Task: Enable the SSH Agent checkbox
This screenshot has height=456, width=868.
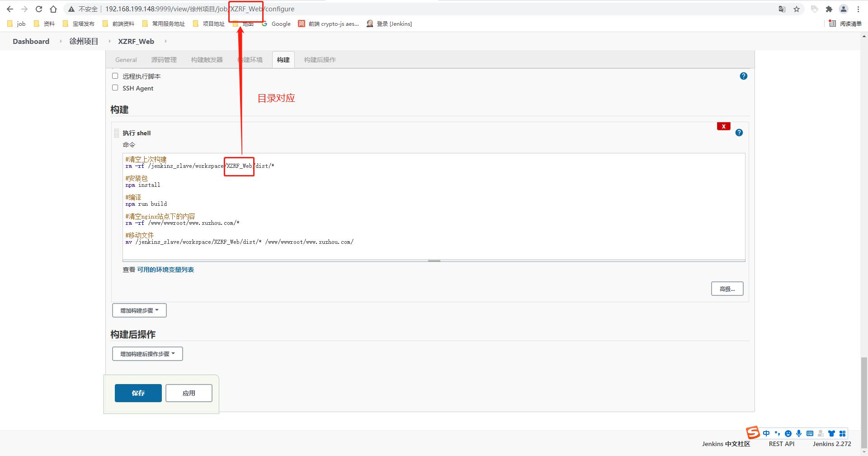Action: [115, 88]
